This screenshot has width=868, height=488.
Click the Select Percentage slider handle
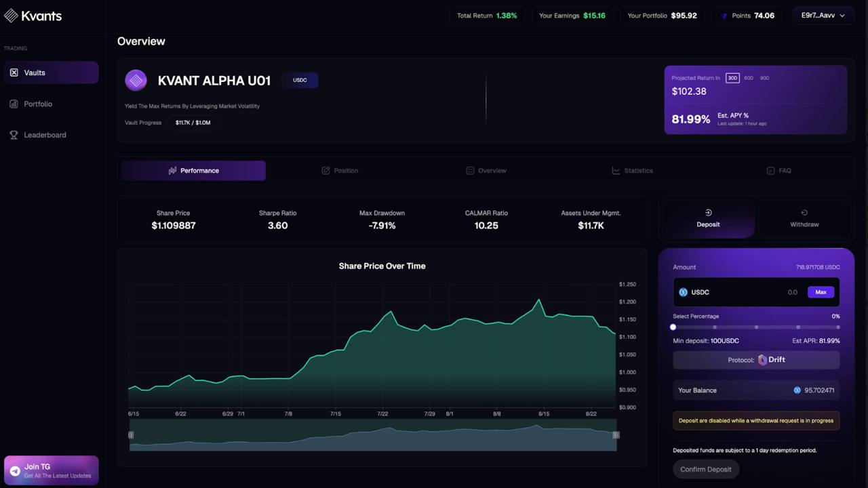pos(673,327)
